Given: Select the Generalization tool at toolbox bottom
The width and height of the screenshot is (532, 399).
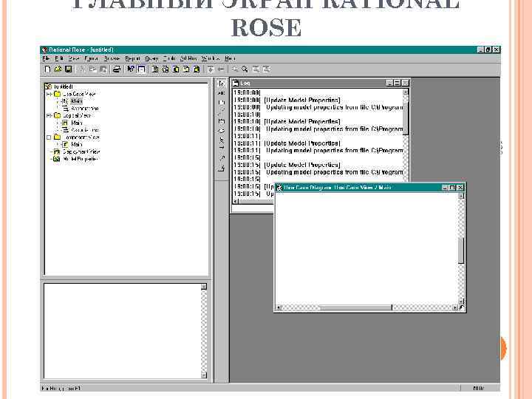Looking at the screenshot, I should (221, 168).
